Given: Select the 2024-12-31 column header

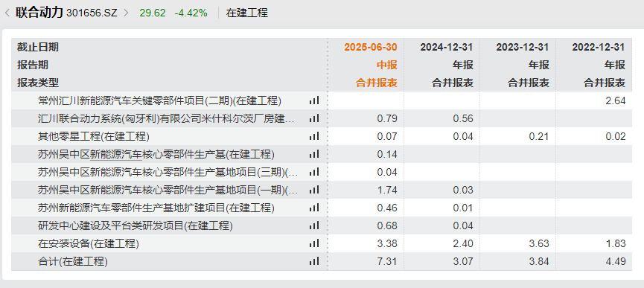Looking at the screenshot, I should click(447, 47).
